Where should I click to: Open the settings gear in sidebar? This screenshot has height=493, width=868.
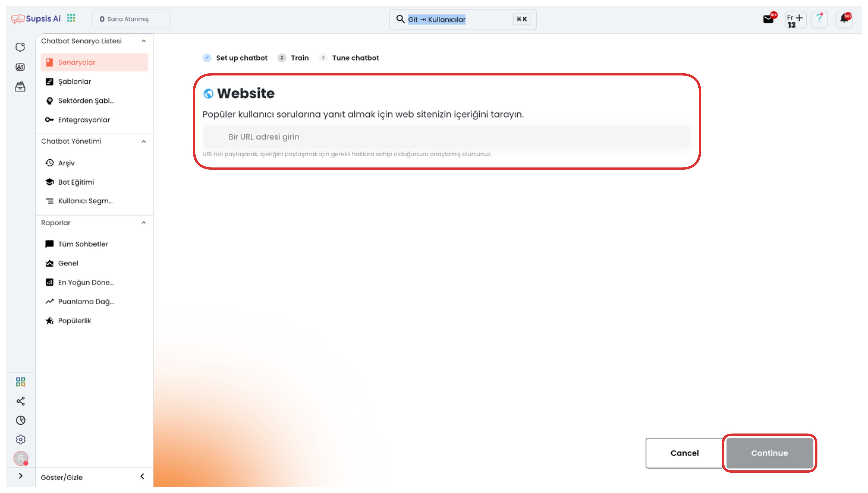[21, 439]
